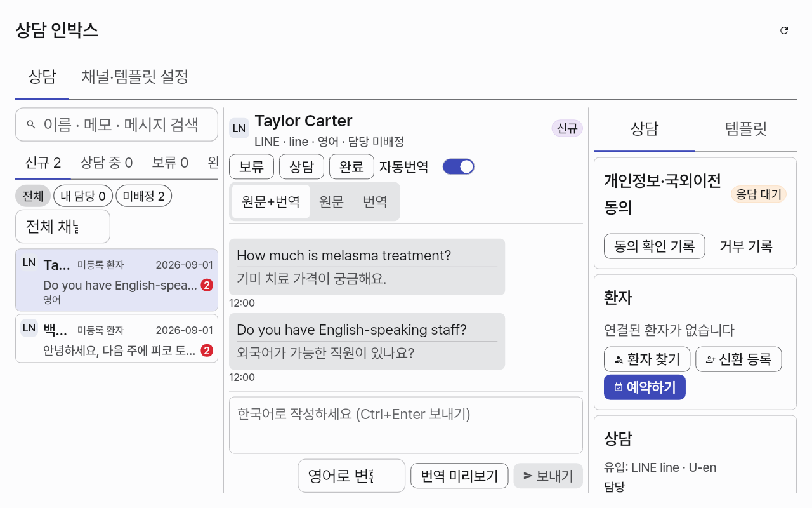Click the 보내기 send button

click(x=548, y=476)
